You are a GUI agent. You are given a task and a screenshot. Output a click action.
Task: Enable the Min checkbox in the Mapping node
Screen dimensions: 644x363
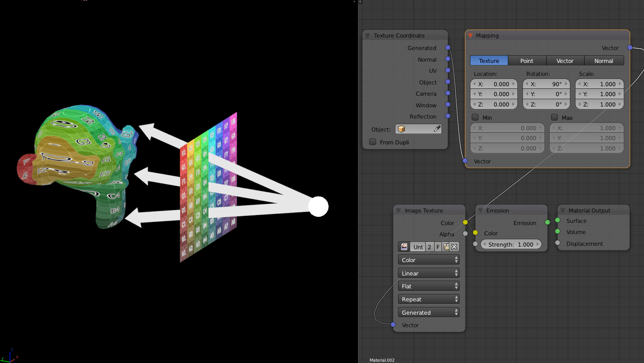coord(475,117)
